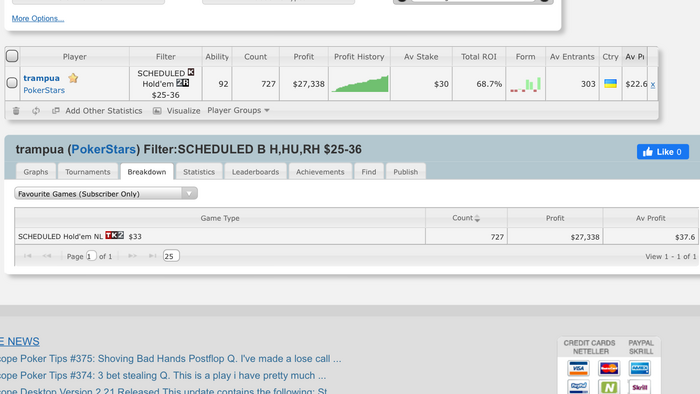Click the 68.7% Total ROI value
Viewport: 700px width, 394px height.
click(489, 84)
